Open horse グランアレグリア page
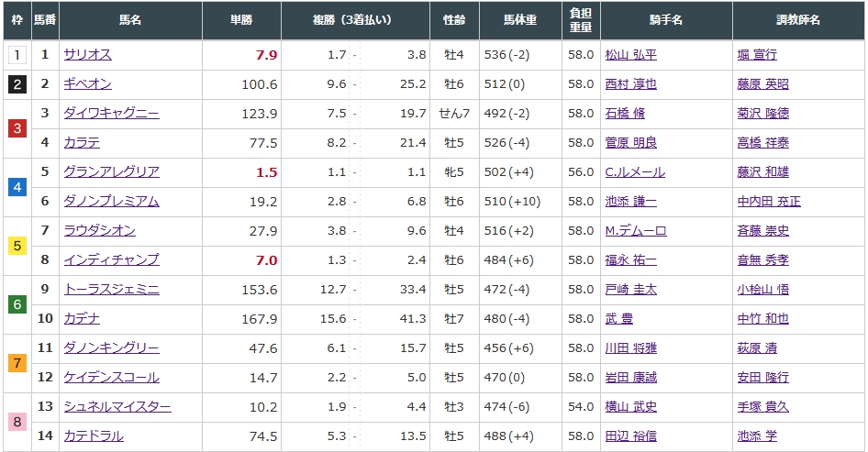 pyautogui.click(x=111, y=172)
